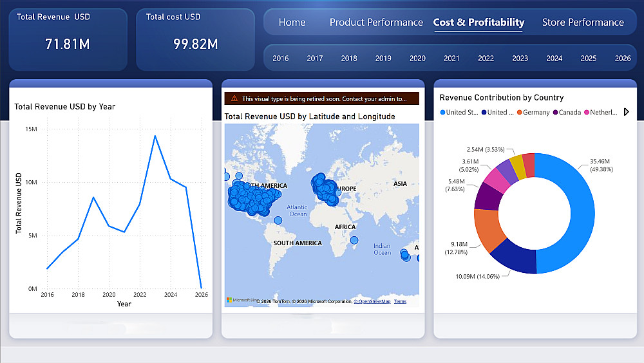Screen dimensions: 644x363
Task: Click the Netherlands pink legend dot
Action: [x=587, y=113]
